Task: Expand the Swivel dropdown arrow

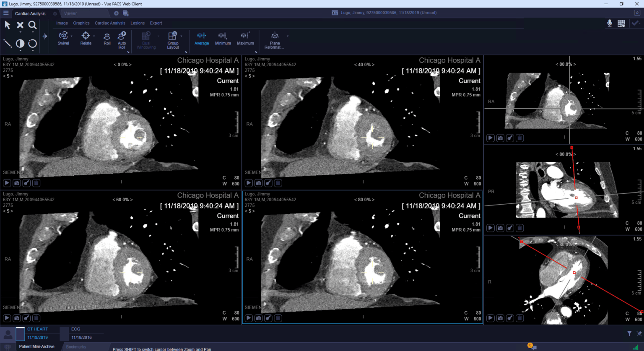Action: 72,36
